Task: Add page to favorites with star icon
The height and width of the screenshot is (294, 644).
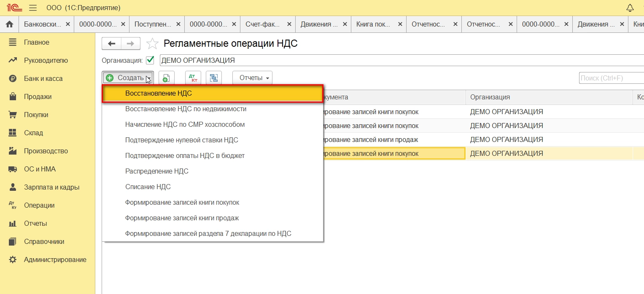Action: 152,44
